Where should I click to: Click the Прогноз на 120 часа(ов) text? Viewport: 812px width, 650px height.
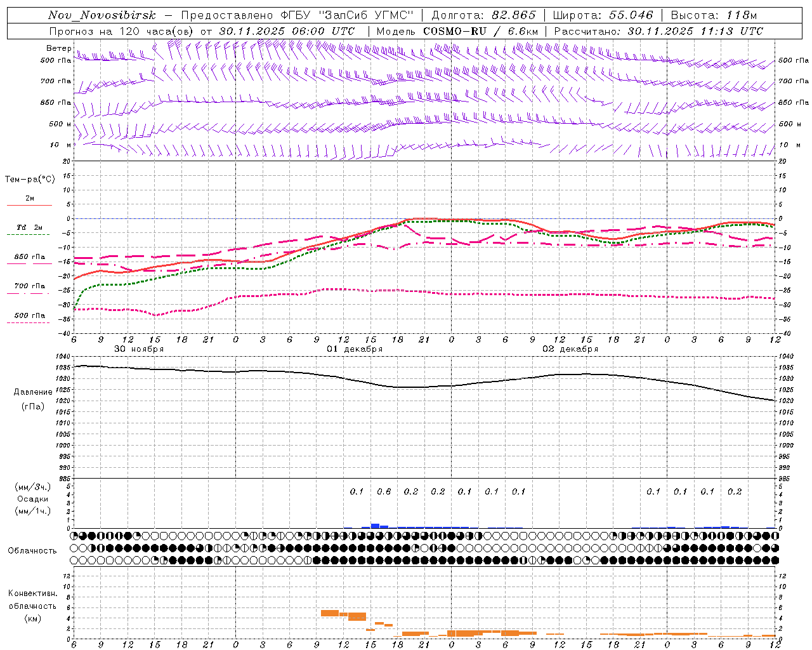click(x=122, y=31)
